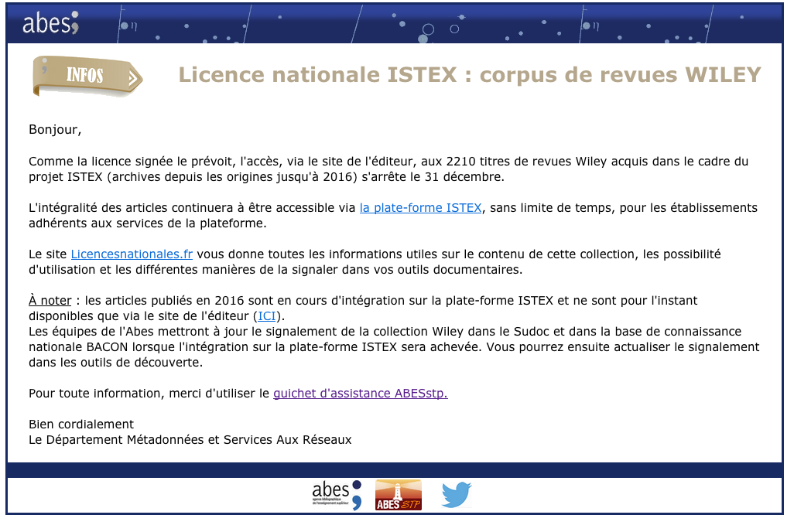Open the 'guichet d'assistance ABESstp' link

click(x=360, y=394)
